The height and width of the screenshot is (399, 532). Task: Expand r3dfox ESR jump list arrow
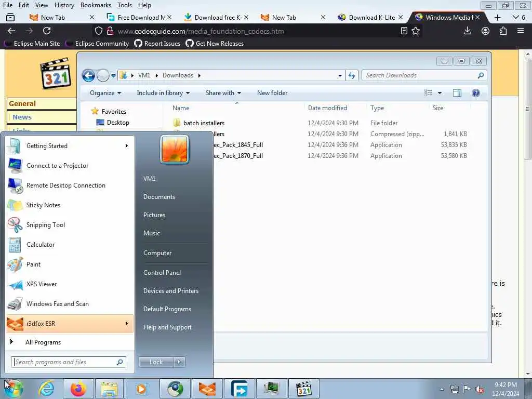tap(127, 323)
